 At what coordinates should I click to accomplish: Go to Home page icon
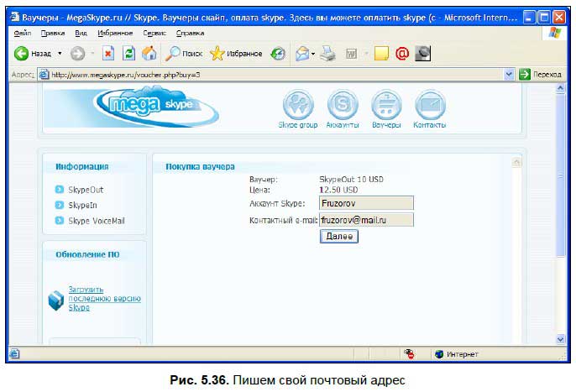tap(149, 54)
